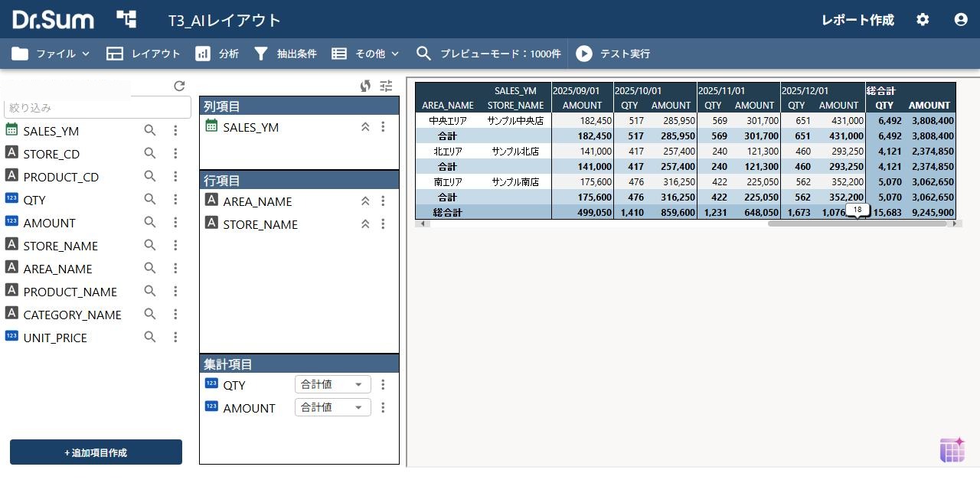The height and width of the screenshot is (483, 980).
Task: Expand the その他 dropdown menu
Action: (x=366, y=54)
